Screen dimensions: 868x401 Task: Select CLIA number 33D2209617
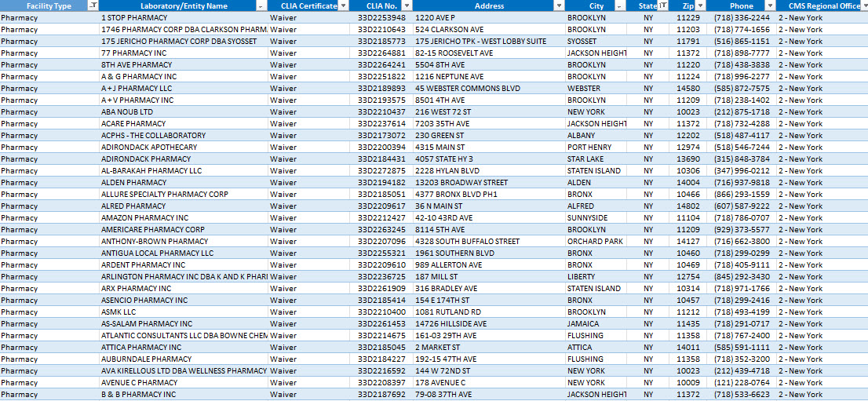(381, 206)
